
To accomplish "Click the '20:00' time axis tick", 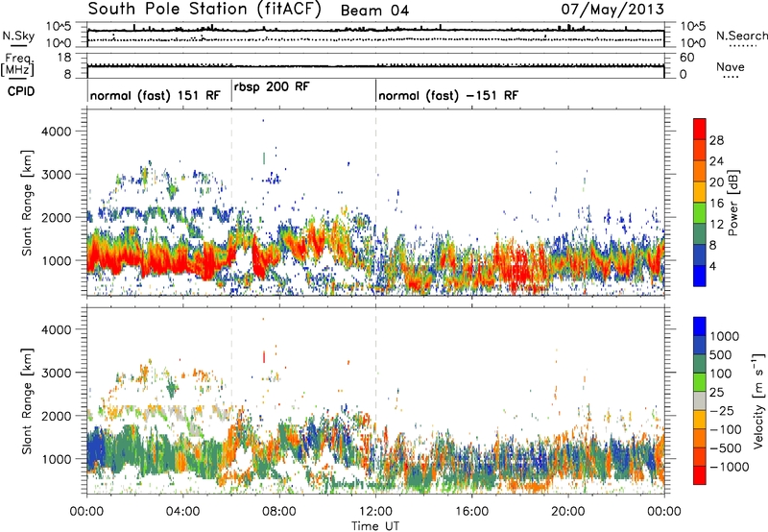I will click(567, 512).
